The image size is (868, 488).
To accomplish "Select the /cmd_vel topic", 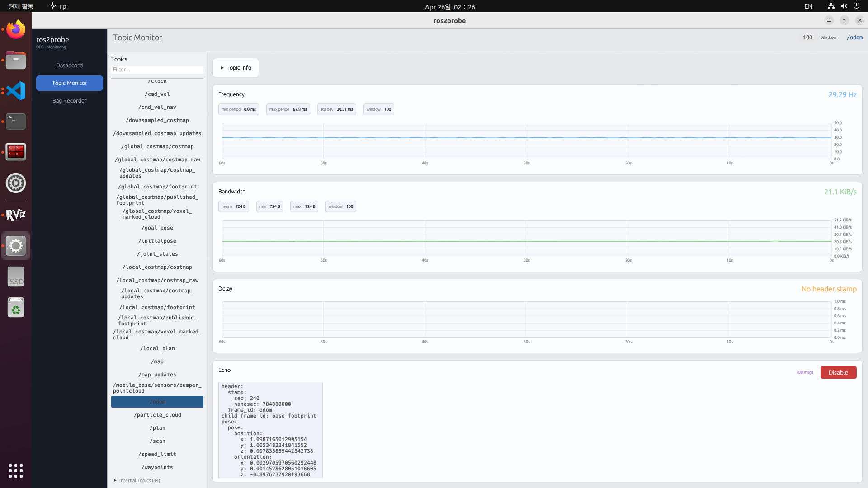I will (x=157, y=94).
